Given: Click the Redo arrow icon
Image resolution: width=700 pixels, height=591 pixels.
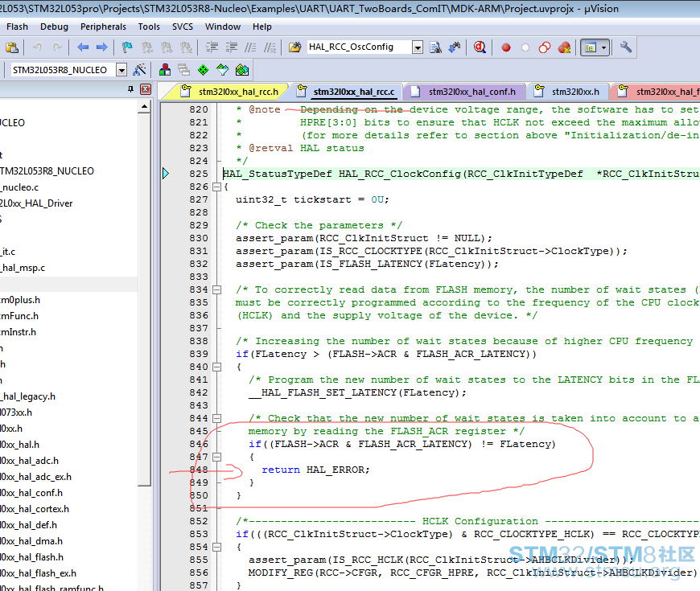Looking at the screenshot, I should click(56, 47).
